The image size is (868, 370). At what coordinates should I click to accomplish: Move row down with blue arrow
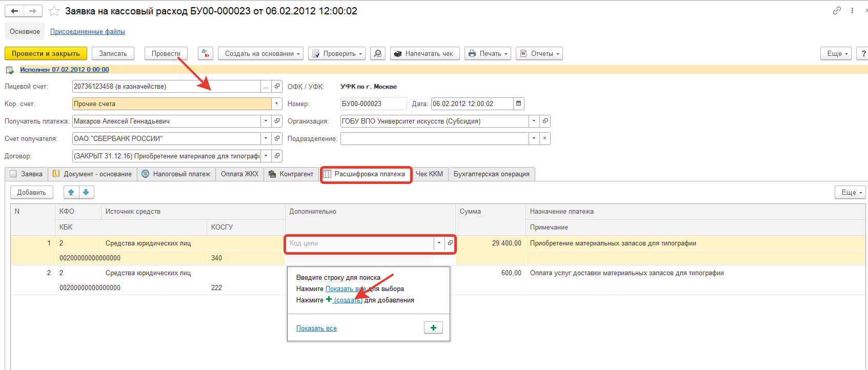tap(86, 192)
